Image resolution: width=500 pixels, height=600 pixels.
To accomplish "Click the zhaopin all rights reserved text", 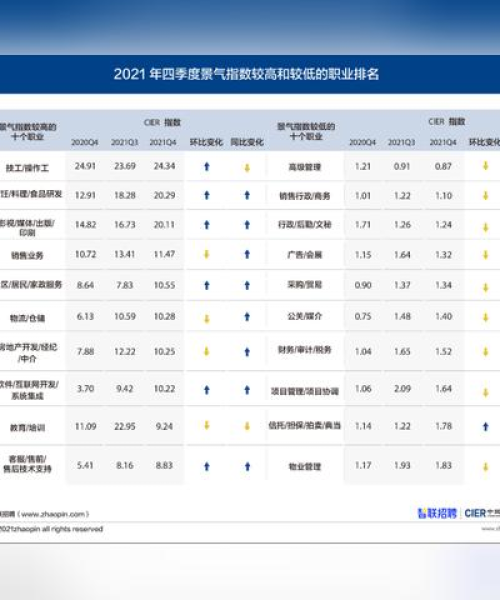I will tap(51, 529).
